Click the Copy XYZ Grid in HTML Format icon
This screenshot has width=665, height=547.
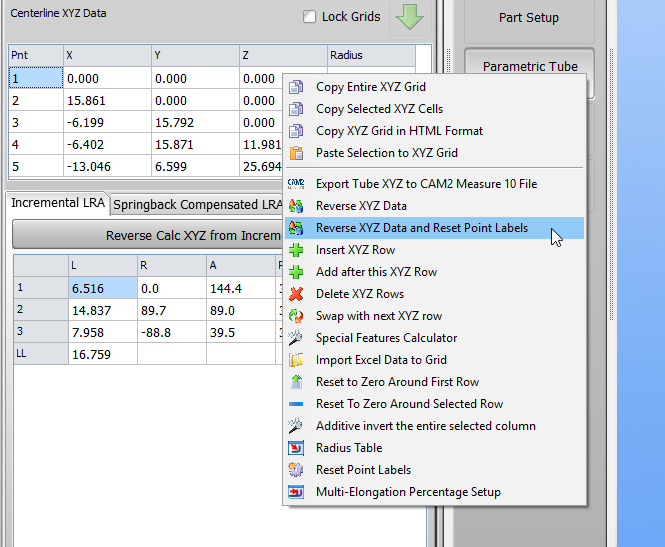pos(296,131)
